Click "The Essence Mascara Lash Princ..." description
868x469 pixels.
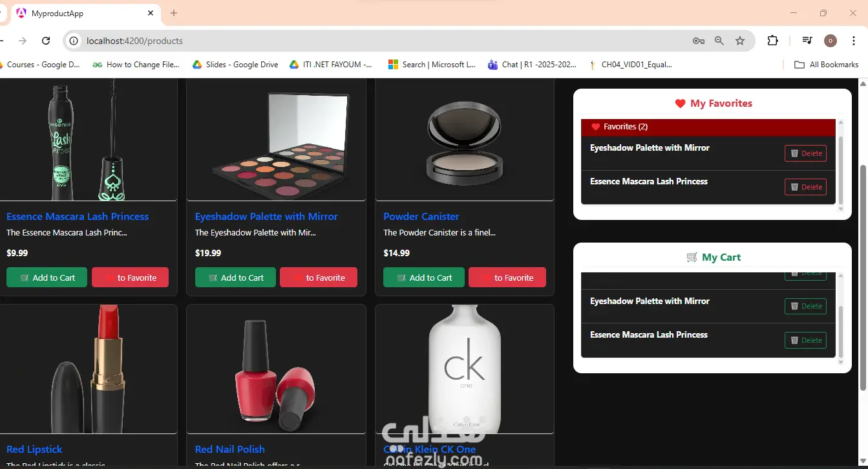click(x=67, y=233)
